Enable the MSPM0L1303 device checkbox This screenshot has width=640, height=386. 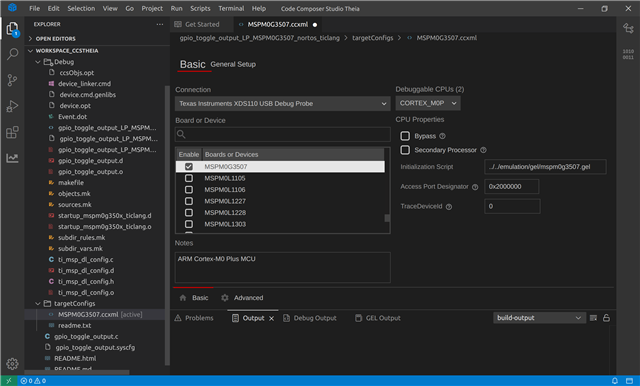pyautogui.click(x=189, y=224)
